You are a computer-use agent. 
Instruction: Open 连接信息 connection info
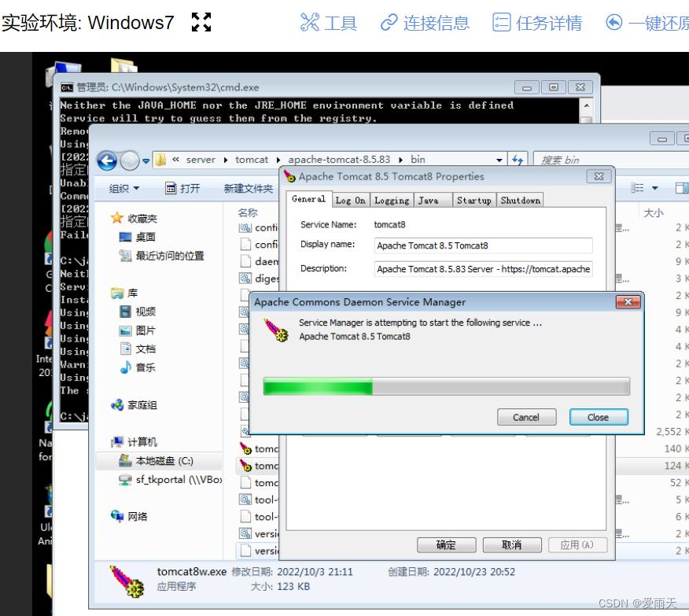(425, 23)
